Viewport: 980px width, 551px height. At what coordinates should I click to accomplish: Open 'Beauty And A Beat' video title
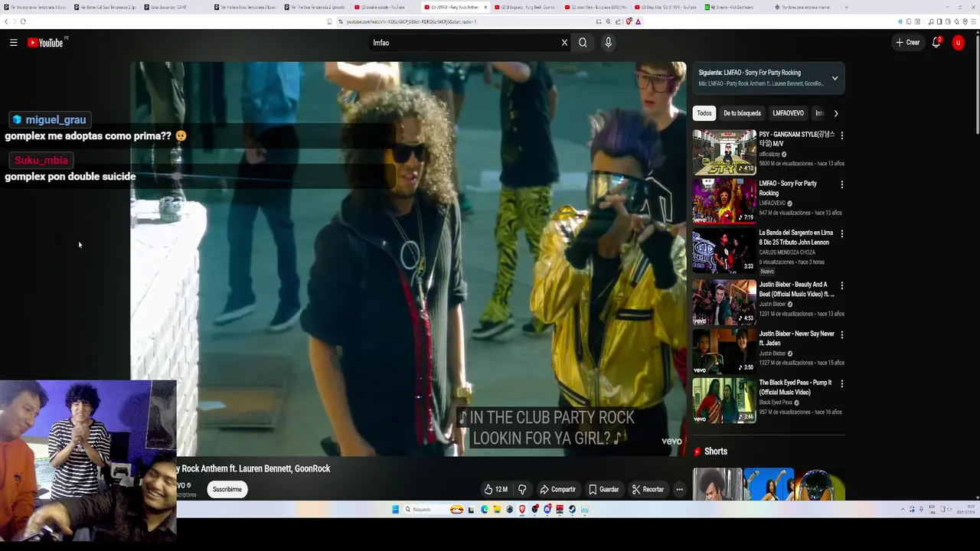[x=796, y=289]
